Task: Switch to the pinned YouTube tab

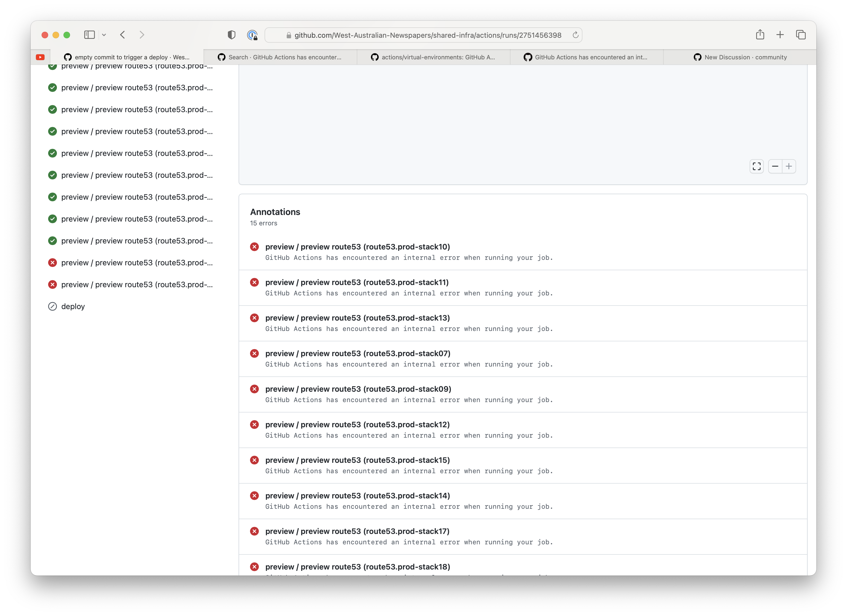Action: click(x=40, y=57)
